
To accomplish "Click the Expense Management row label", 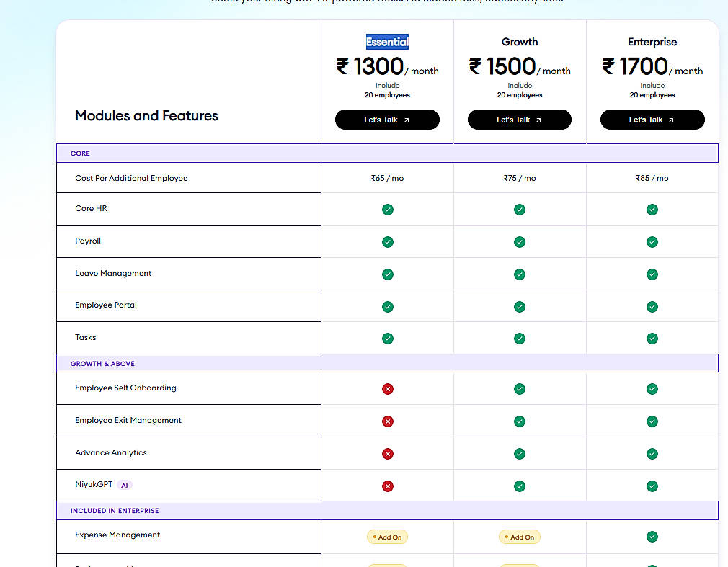I will [x=117, y=535].
